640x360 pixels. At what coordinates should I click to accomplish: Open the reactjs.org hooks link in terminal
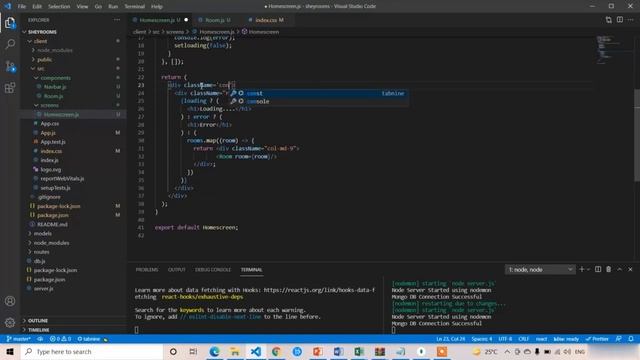pyautogui.click(x=319, y=290)
